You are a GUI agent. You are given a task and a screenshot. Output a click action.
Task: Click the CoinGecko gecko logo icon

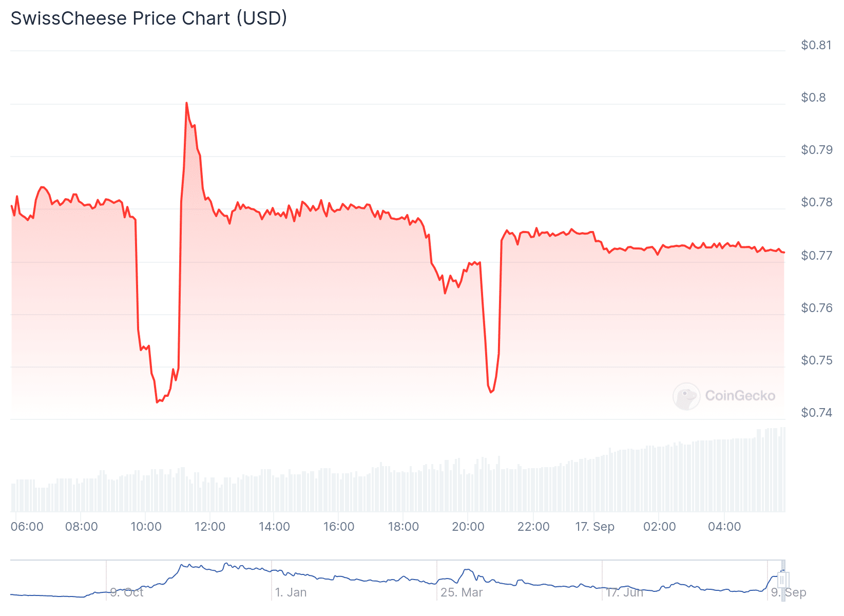[x=686, y=396]
